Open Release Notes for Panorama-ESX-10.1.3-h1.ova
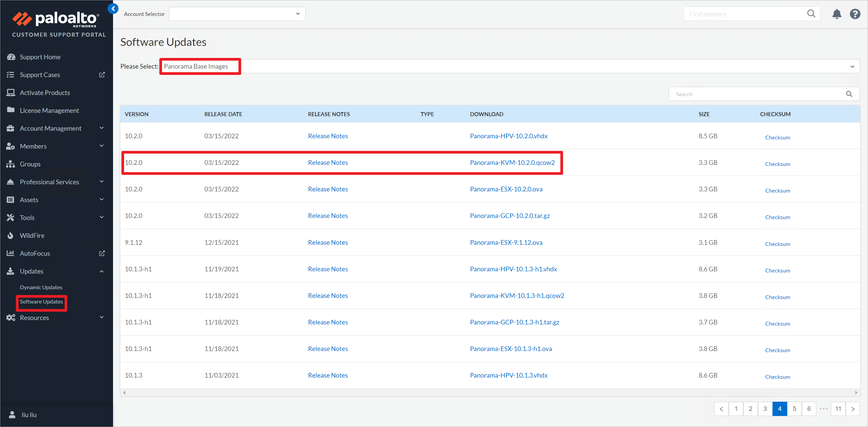 pyautogui.click(x=328, y=348)
